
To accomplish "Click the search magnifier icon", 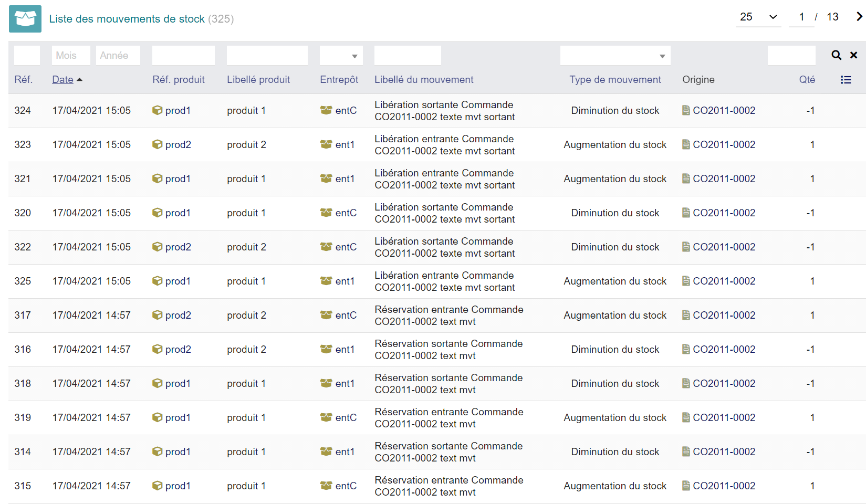I will [x=836, y=55].
